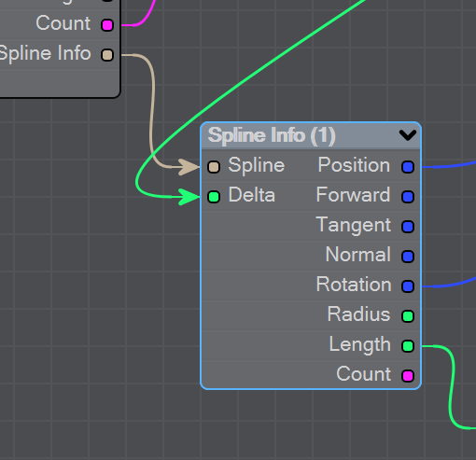Click the Normal output connector dot
This screenshot has width=476, height=460.
[408, 257]
